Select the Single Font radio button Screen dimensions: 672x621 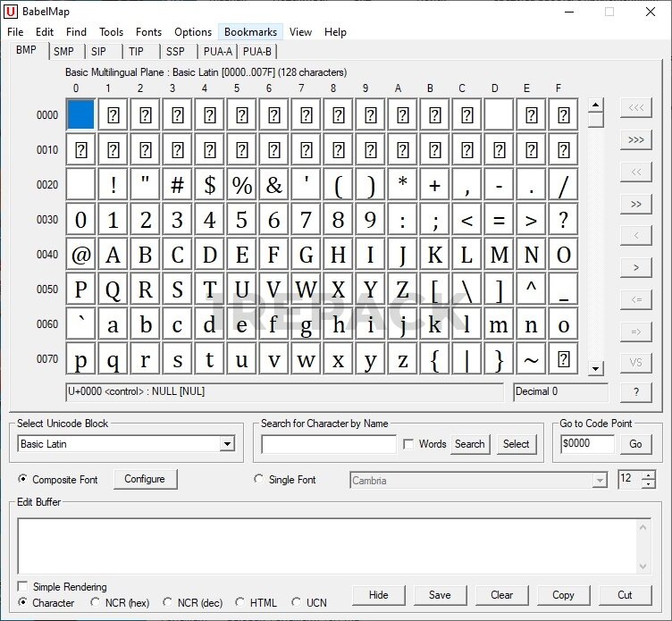coord(260,480)
